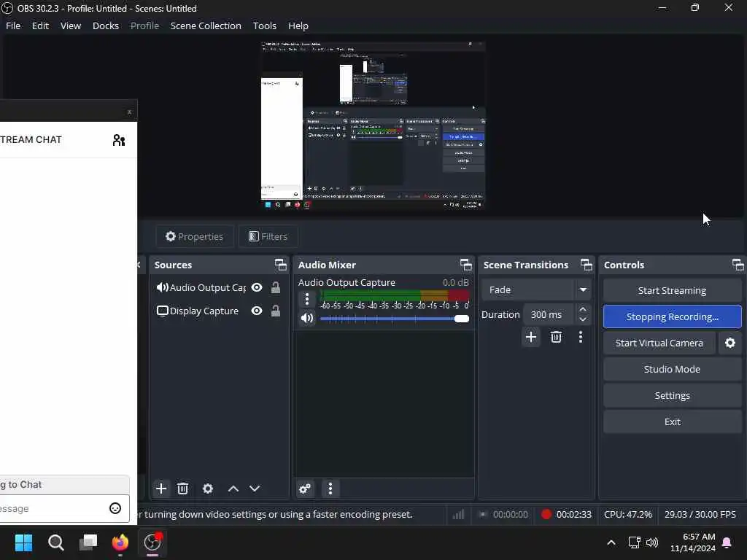Click the Properties button
This screenshot has height=560, width=747.
tap(194, 236)
